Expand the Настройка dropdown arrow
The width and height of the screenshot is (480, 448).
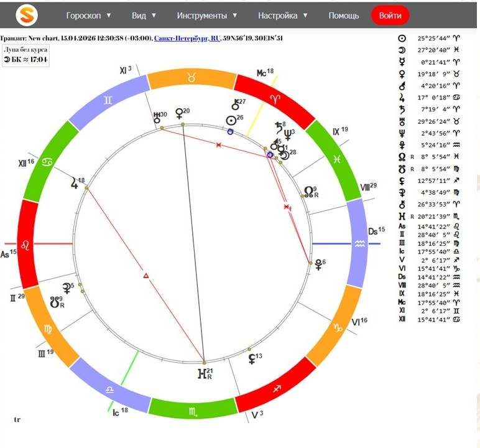[305, 16]
